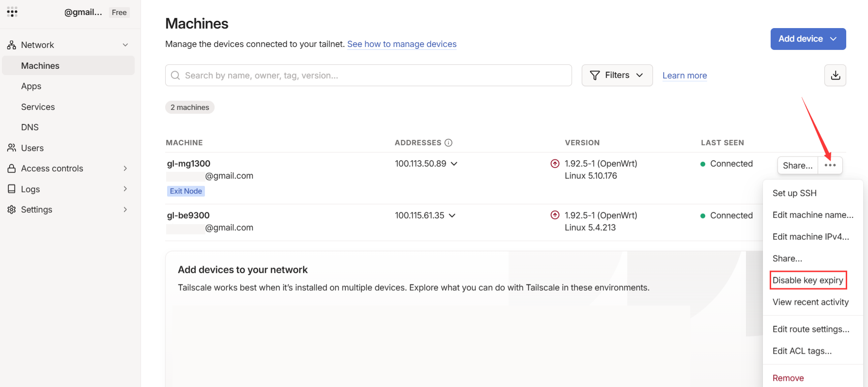Collapse the Network section chevron

click(125, 45)
